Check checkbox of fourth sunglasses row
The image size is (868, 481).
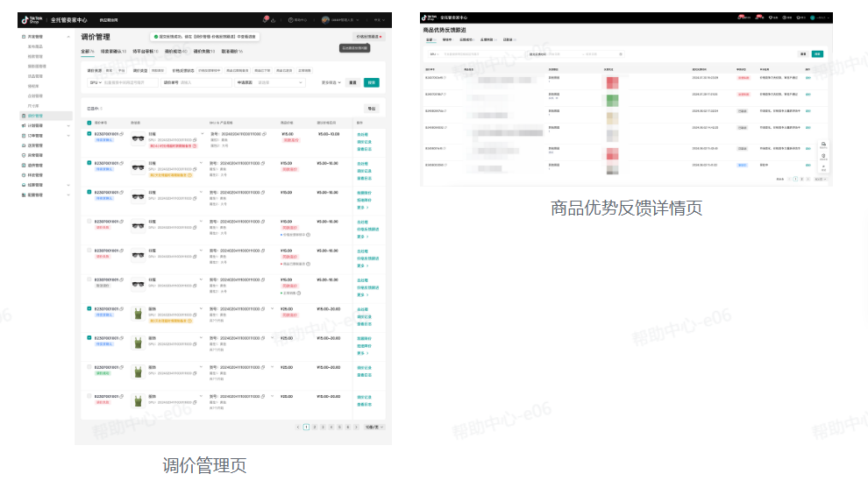89,221
